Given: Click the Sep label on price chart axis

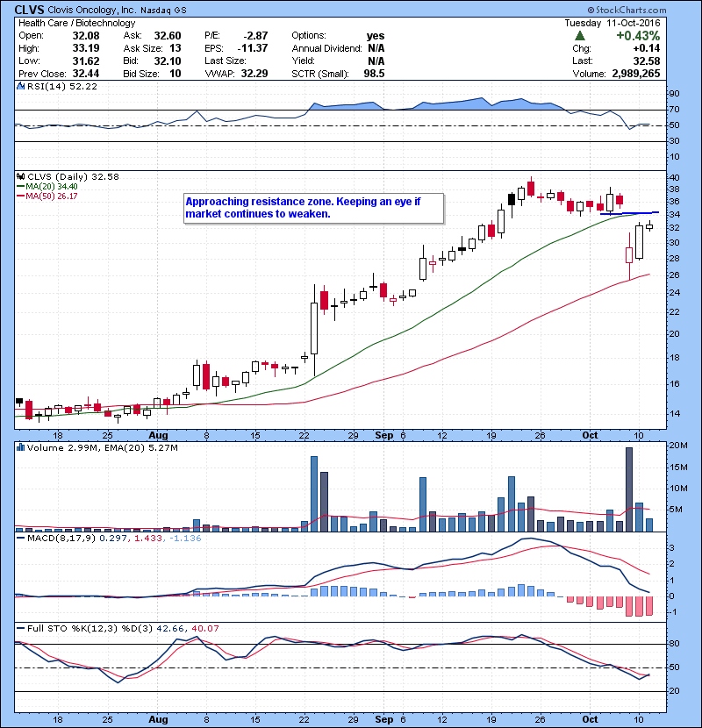Looking at the screenshot, I should [383, 435].
